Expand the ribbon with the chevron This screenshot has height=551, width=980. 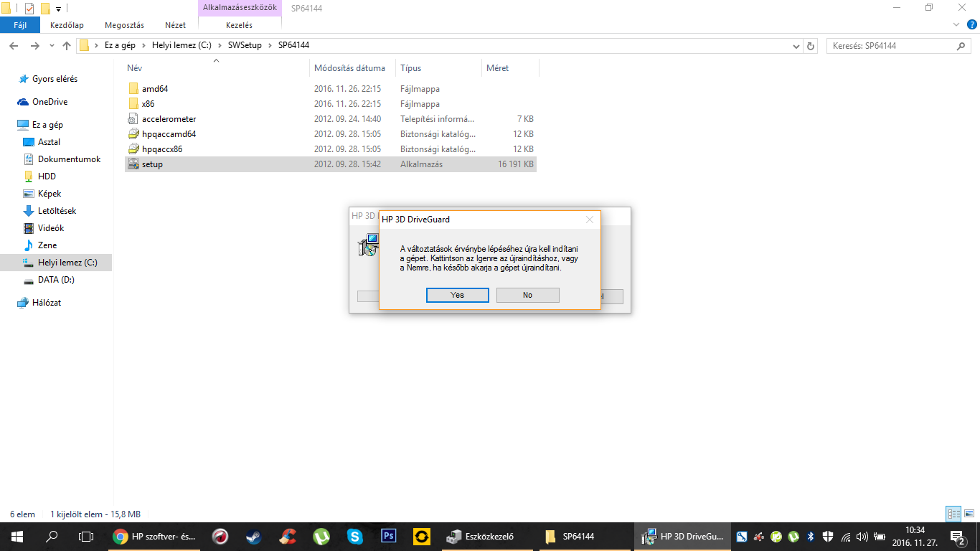click(956, 24)
